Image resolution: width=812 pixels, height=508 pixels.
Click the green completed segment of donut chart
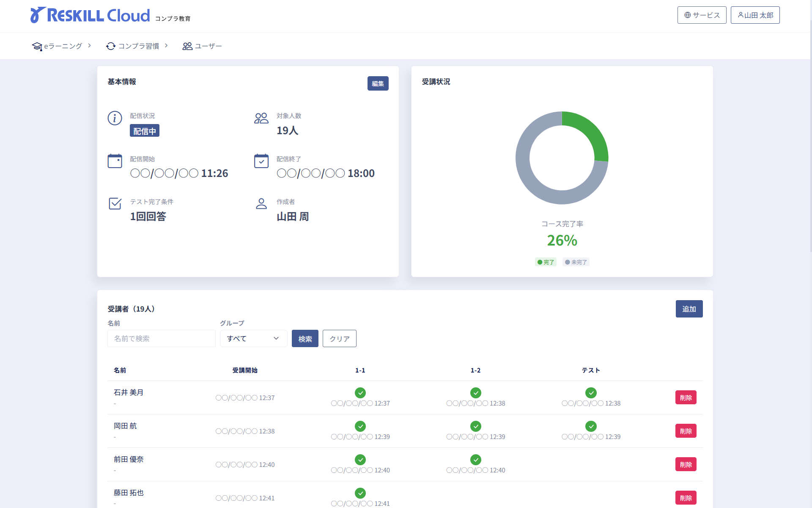click(x=592, y=131)
